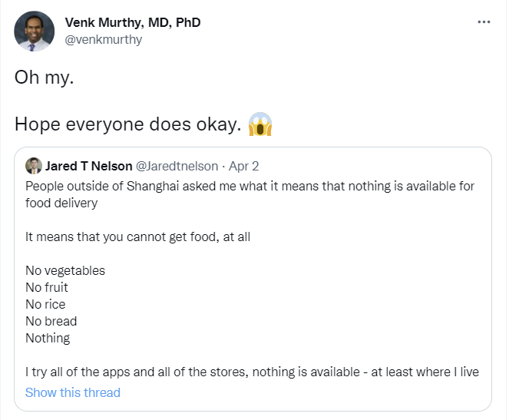Click the "No rice" line
Image resolution: width=509 pixels, height=420 pixels.
pyautogui.click(x=45, y=304)
